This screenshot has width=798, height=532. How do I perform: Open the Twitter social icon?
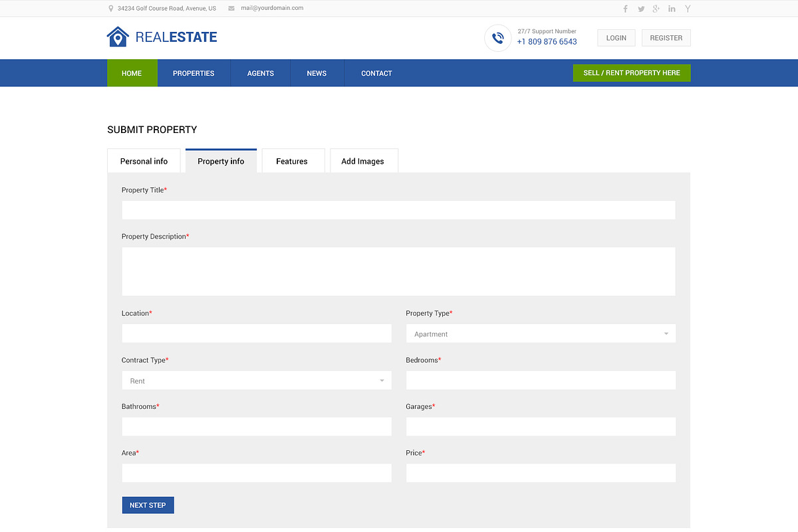(x=641, y=9)
